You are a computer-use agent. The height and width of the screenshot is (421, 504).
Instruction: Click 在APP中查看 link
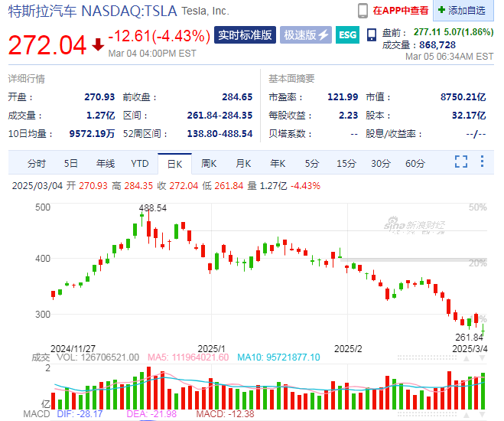pyautogui.click(x=401, y=11)
